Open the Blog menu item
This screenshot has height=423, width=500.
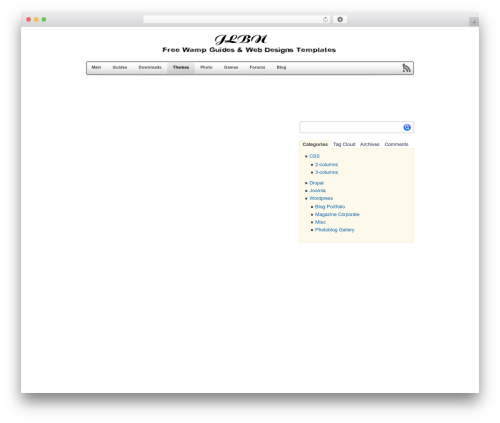(x=281, y=67)
